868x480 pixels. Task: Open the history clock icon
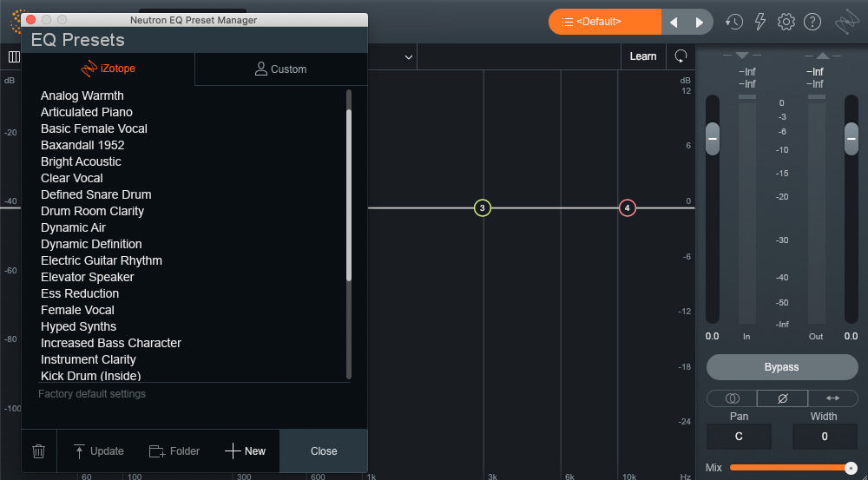pos(734,23)
